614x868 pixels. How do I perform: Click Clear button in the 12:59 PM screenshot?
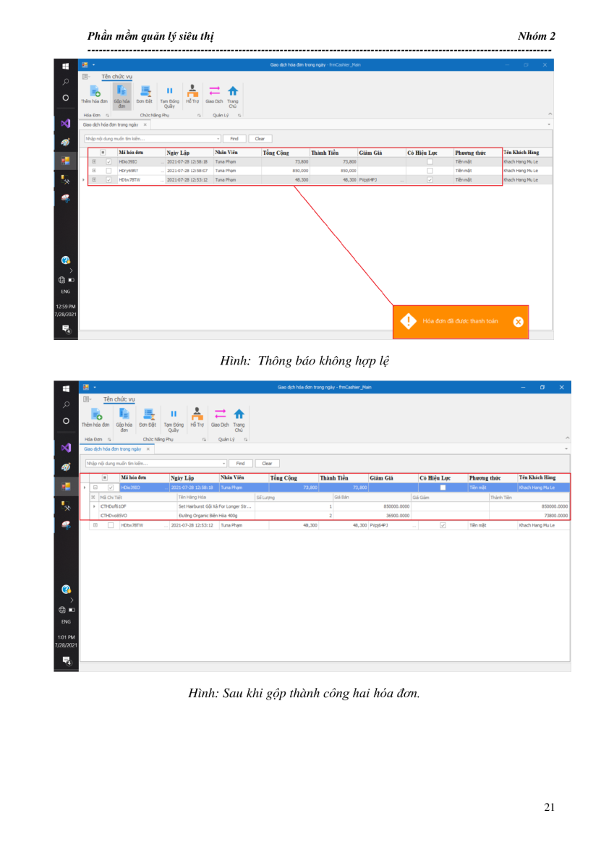click(260, 138)
